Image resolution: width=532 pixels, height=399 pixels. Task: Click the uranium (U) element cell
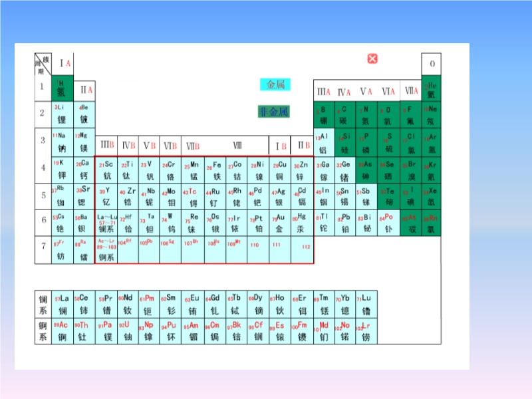click(x=127, y=331)
